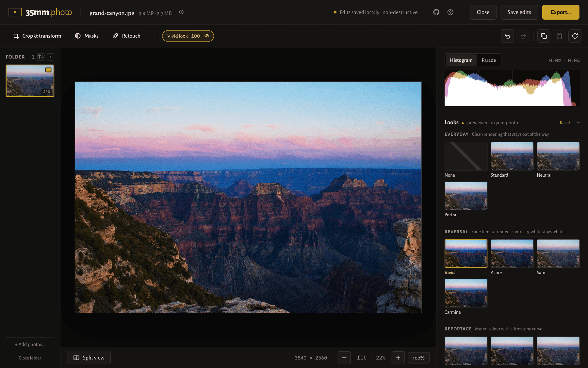Add a folder with the plus icon
This screenshot has width=588, height=368.
point(51,57)
